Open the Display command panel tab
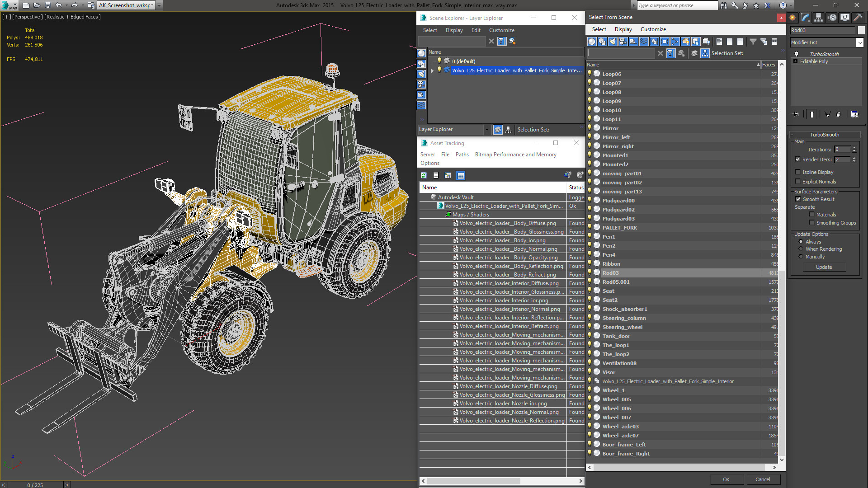868x488 pixels. click(x=844, y=18)
